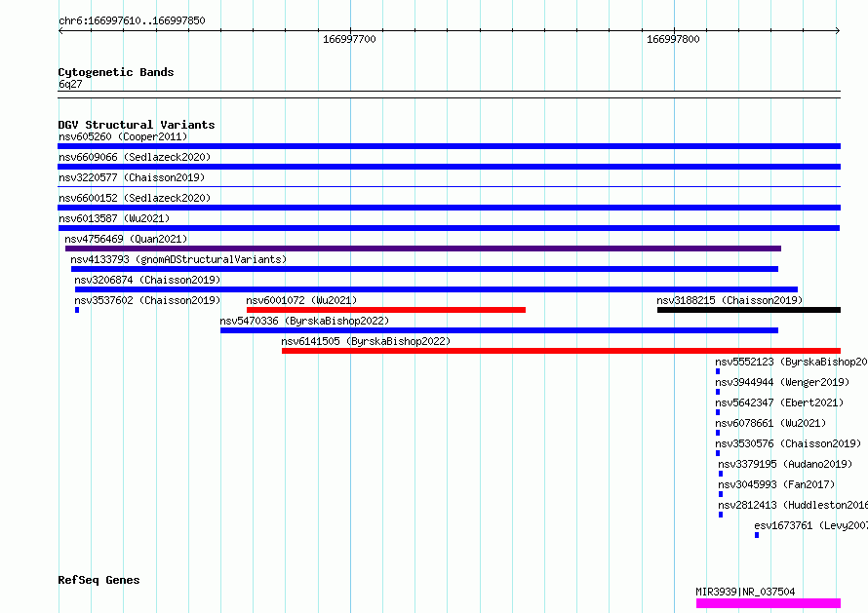
Task: Select the esv1673761 (Levy2007) label
Action: (811, 525)
